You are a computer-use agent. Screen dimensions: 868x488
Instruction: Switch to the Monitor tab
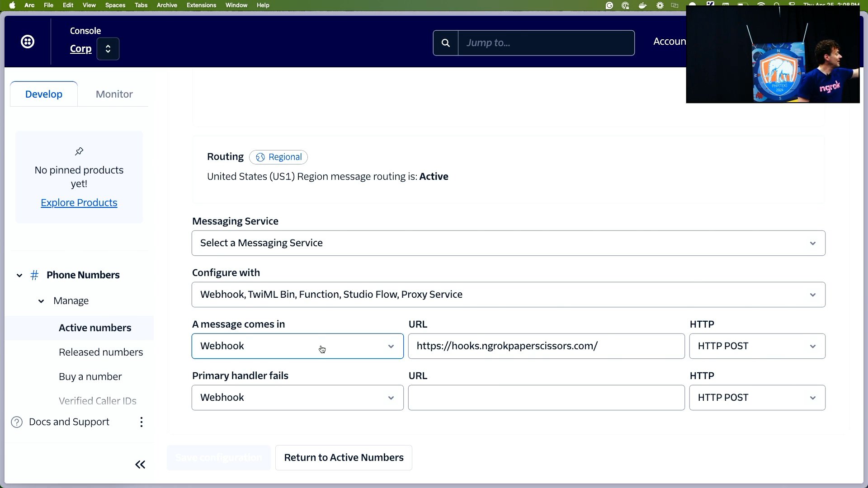click(x=114, y=94)
